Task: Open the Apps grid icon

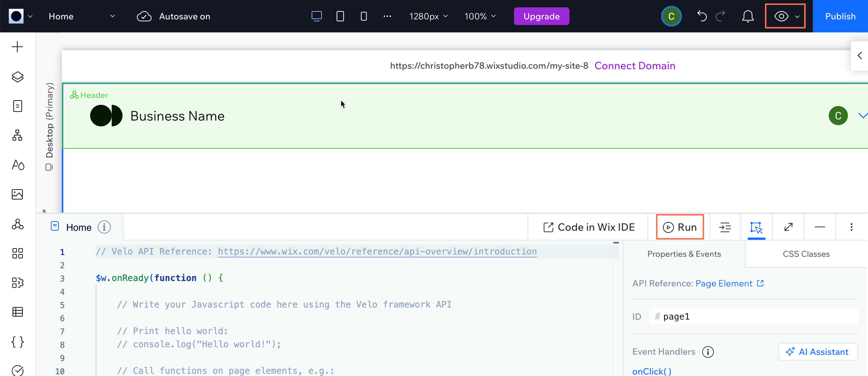Action: click(x=17, y=253)
